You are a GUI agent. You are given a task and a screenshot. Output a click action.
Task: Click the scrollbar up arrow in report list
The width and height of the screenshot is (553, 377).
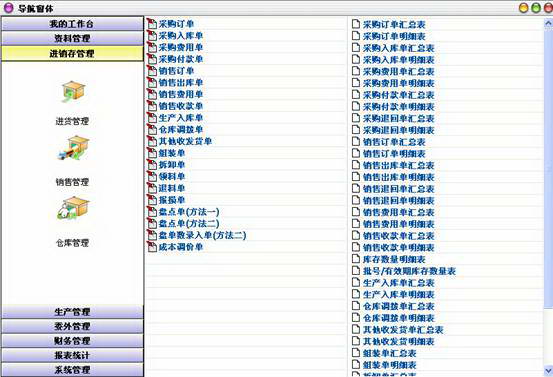tap(548, 23)
